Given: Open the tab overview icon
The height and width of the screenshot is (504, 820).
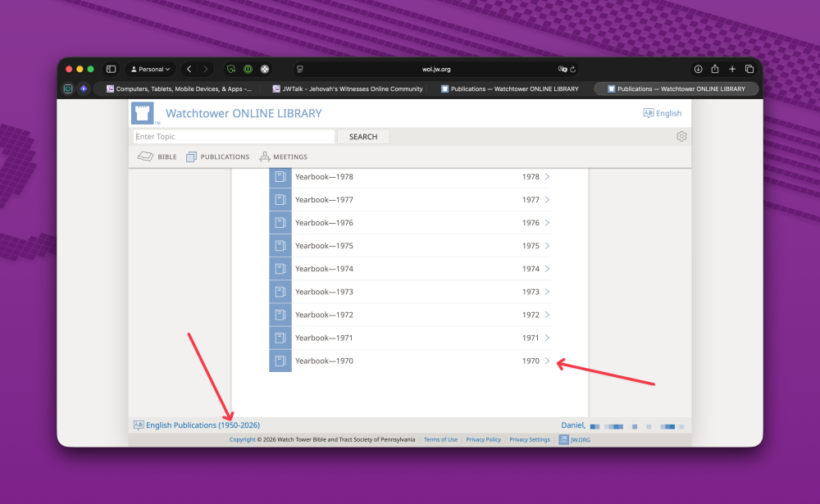Looking at the screenshot, I should [x=749, y=70].
